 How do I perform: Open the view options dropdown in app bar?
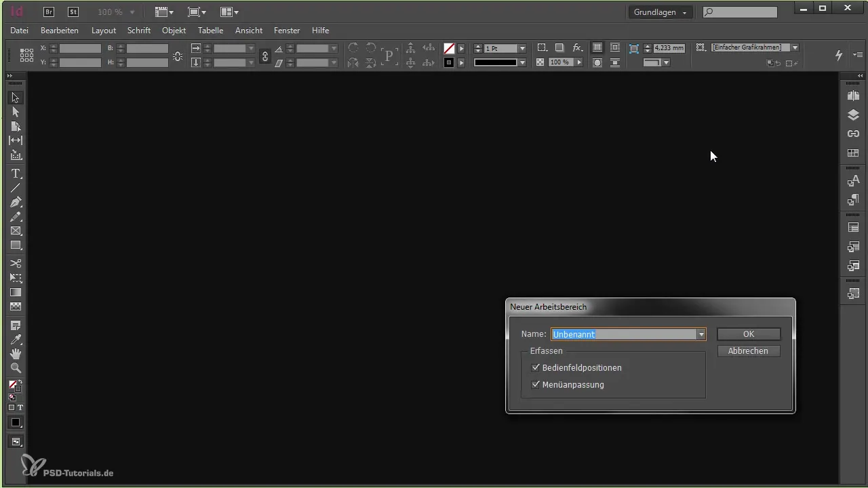tap(163, 12)
